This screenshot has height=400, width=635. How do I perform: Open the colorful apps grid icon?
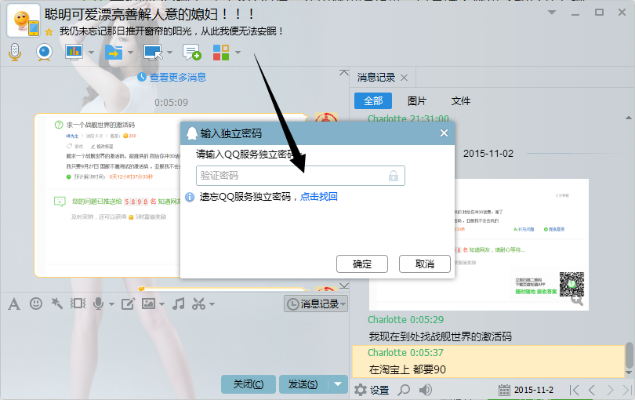(221, 52)
